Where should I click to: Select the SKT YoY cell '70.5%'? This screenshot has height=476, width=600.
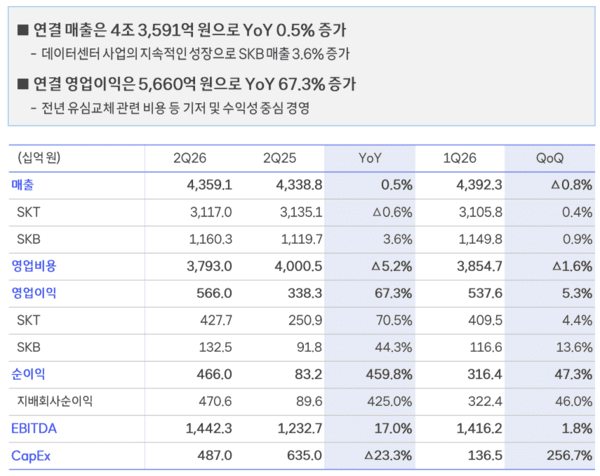(394, 321)
